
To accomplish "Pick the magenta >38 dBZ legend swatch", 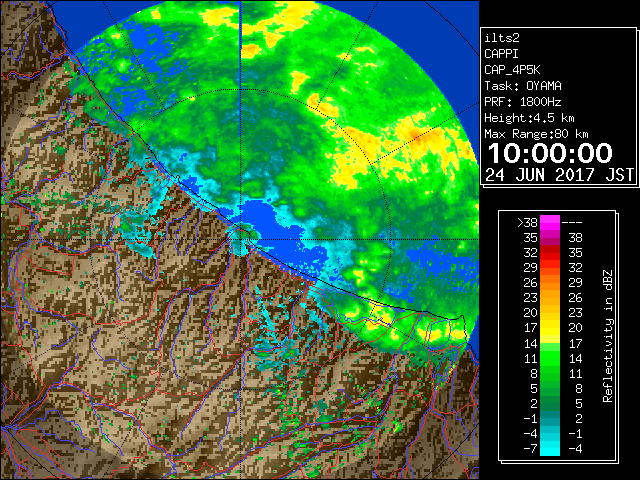I will coord(550,222).
